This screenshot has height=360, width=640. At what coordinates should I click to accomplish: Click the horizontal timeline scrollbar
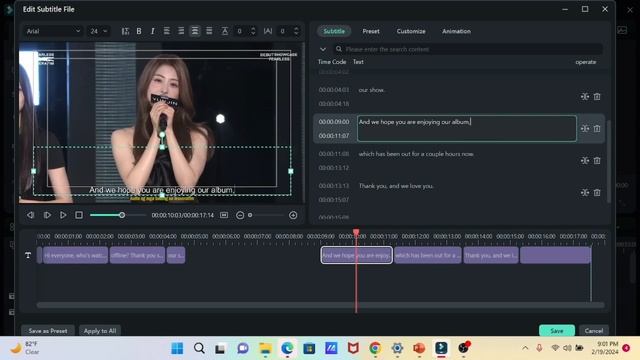point(320,305)
